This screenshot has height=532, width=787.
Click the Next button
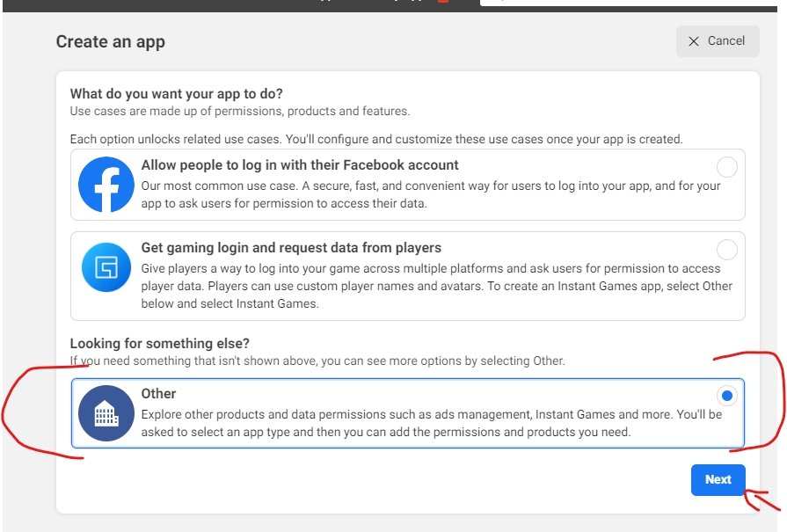click(718, 480)
